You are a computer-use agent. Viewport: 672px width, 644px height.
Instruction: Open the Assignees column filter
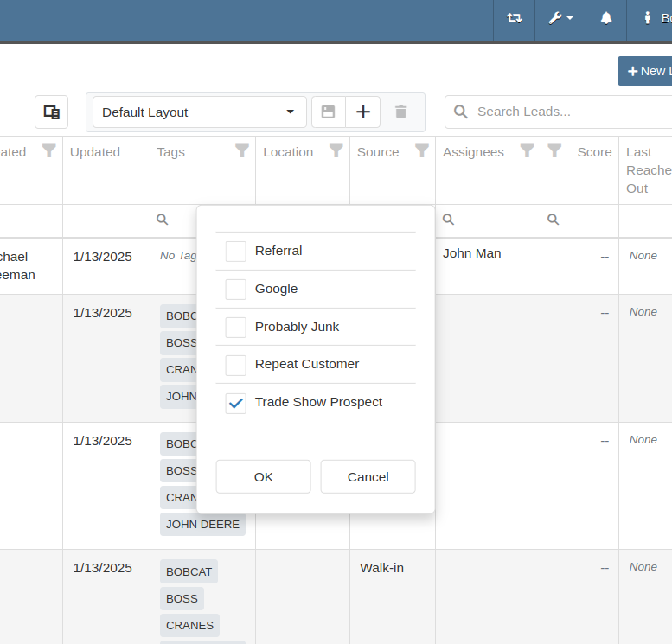(527, 150)
